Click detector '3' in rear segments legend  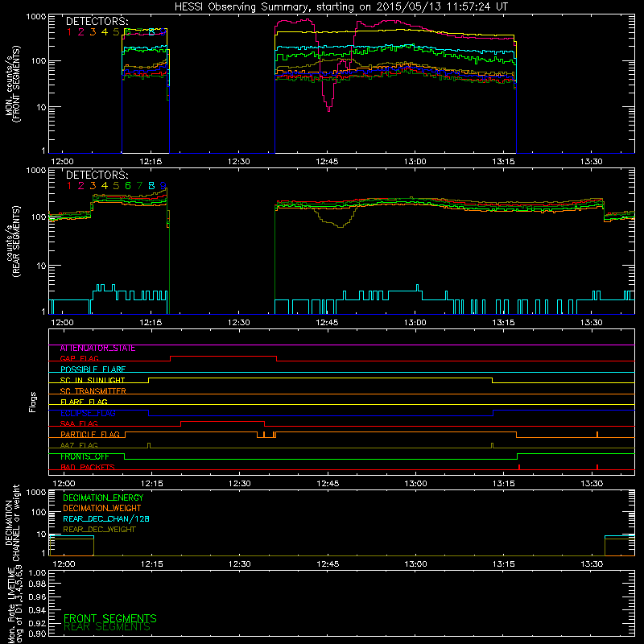point(93,186)
